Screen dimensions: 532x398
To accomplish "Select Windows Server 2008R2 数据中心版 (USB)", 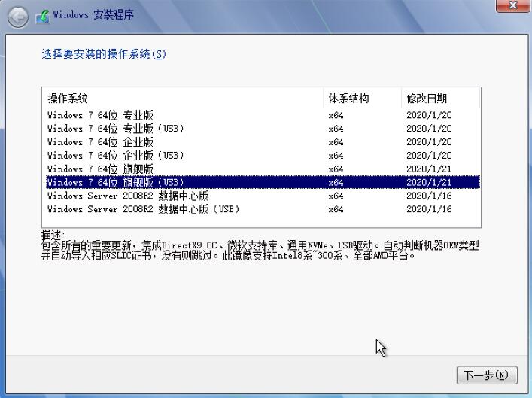I will (x=143, y=209).
